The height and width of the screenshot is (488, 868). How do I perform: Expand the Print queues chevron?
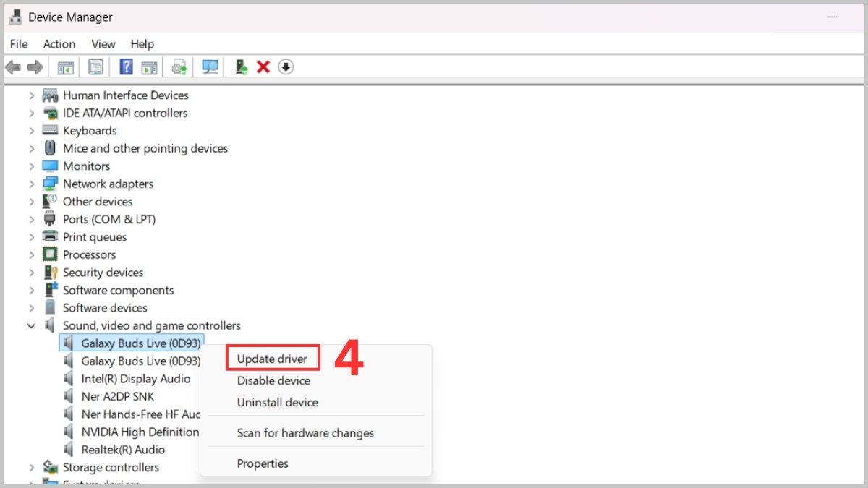click(31, 237)
